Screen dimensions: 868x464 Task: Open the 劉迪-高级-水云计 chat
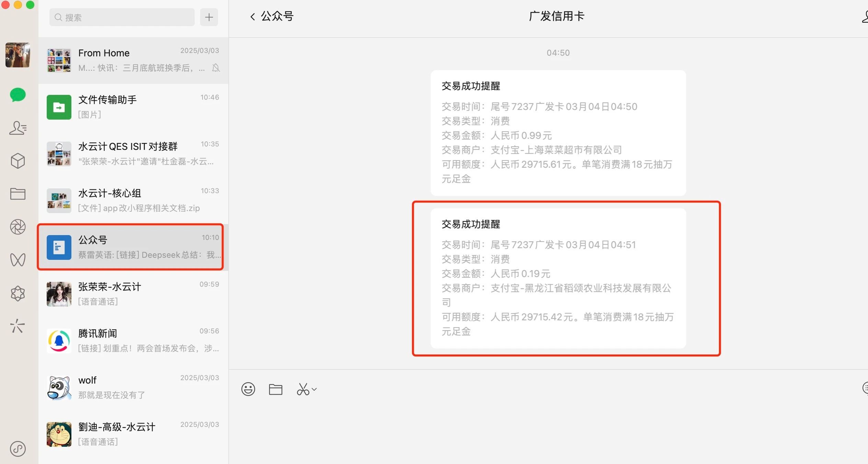[x=133, y=434]
